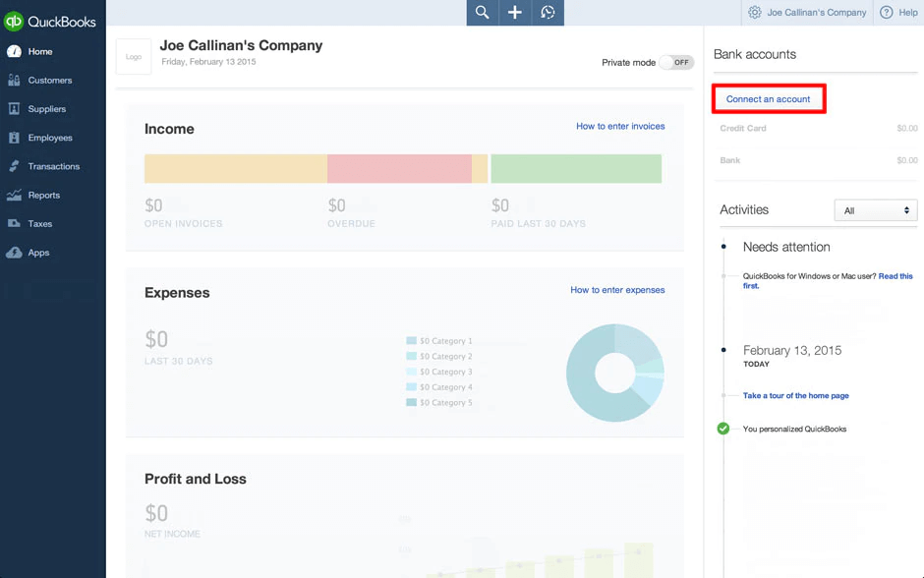Click the You personalized QuickBooks entry
924x578 pixels.
tap(794, 429)
